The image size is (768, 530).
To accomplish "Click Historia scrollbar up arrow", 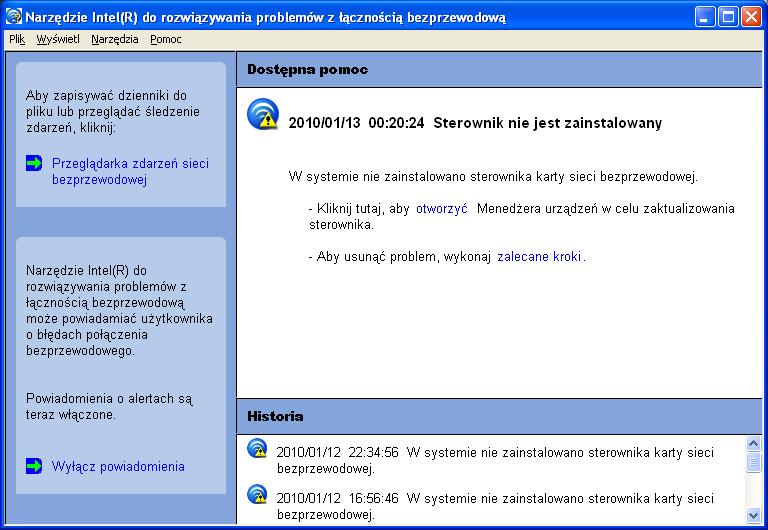I will [753, 444].
